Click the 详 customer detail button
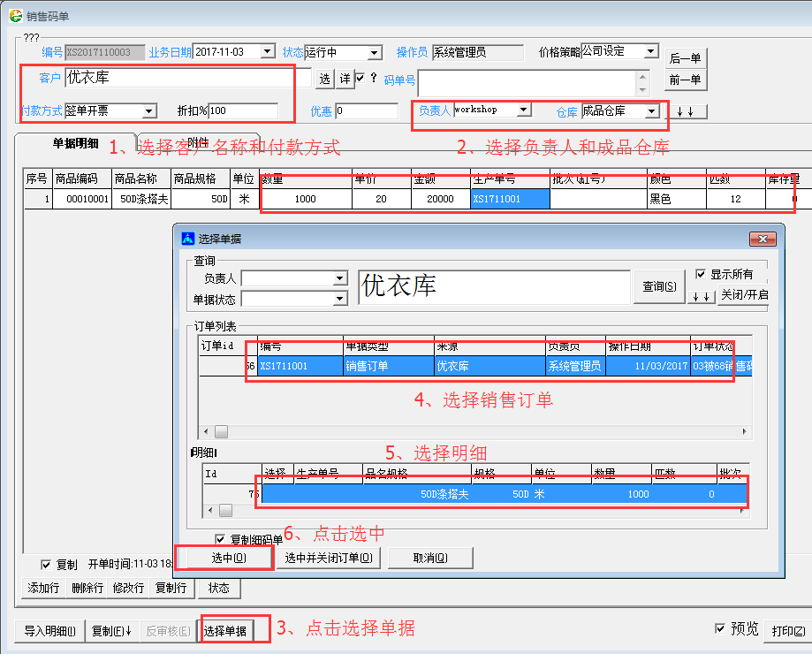 (345, 79)
